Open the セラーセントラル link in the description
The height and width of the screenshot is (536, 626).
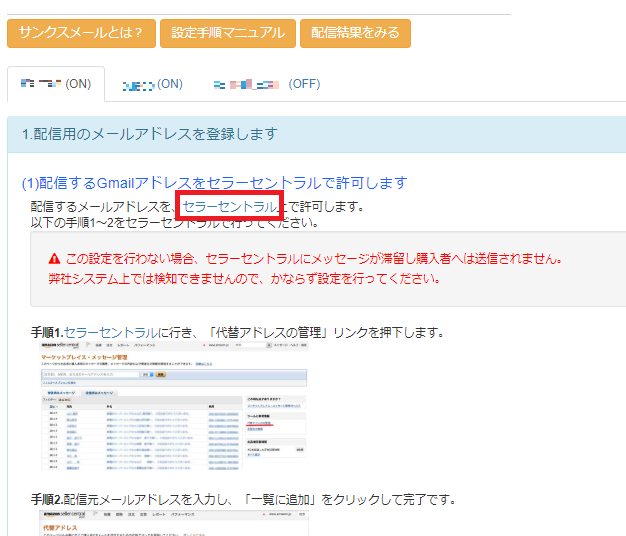point(230,206)
